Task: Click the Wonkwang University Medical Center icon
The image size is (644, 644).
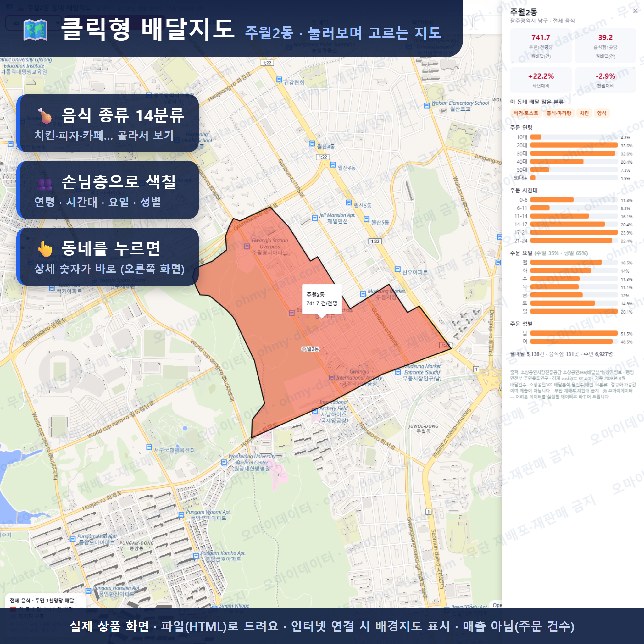Action: (224, 462)
